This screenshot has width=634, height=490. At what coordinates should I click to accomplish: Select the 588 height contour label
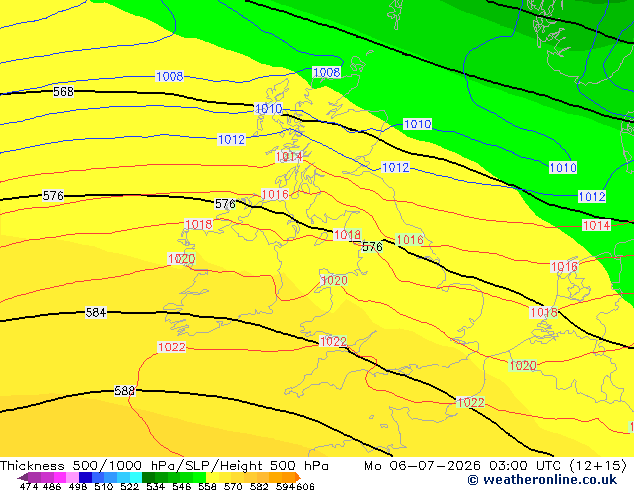coord(125,391)
